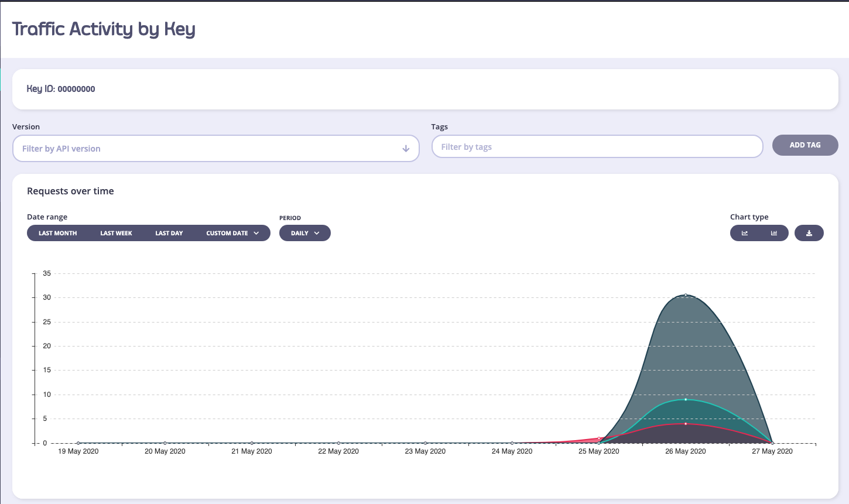Switch to the Last Day range
This screenshot has width=849, height=504.
click(169, 233)
